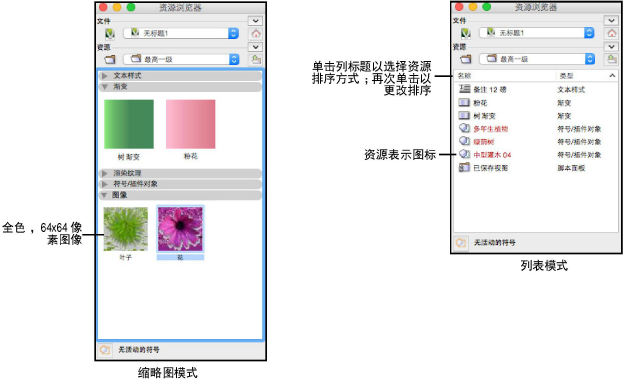Select the 叶子 image thumbnail
This screenshot has height=379, width=623.
coord(126,229)
